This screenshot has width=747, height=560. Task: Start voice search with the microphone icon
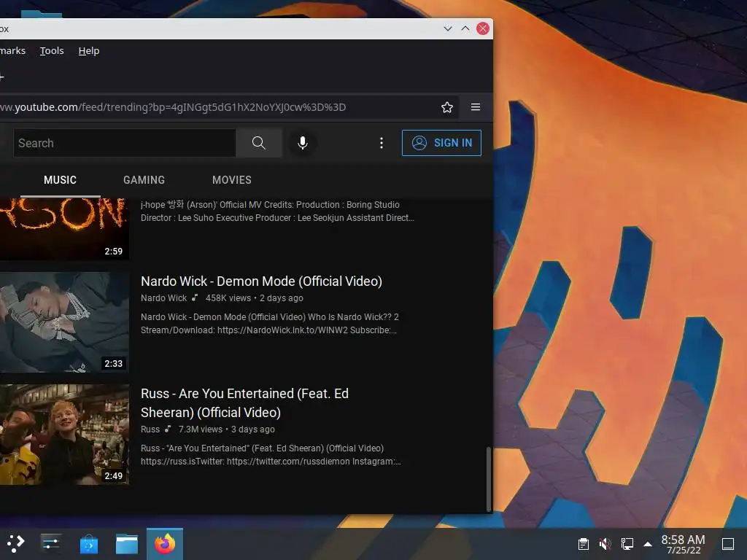click(303, 143)
